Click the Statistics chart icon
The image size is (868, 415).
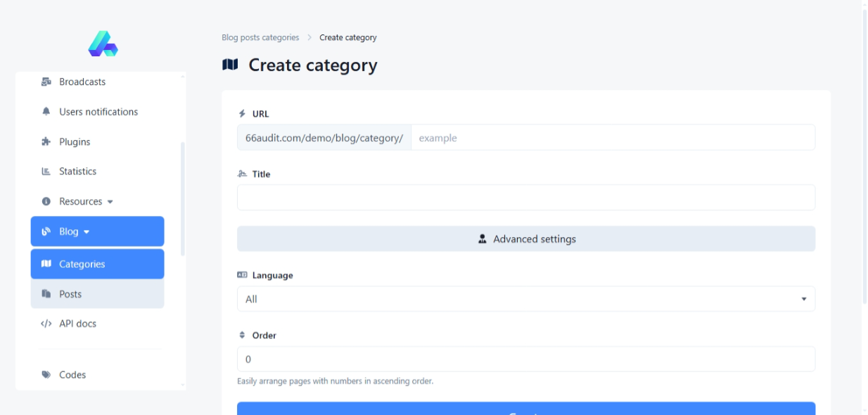[x=46, y=172]
